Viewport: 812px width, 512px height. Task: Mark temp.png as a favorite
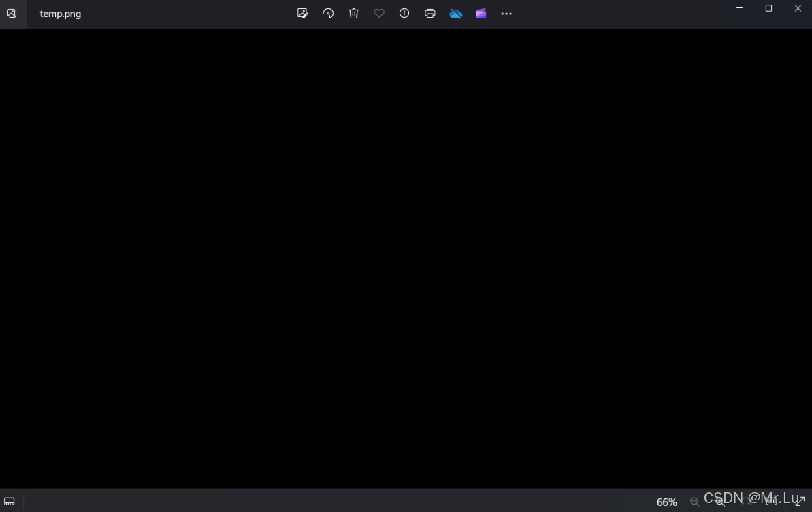click(378, 13)
